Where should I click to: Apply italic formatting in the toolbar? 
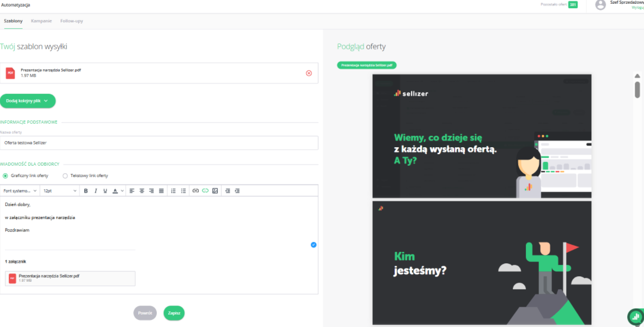point(96,191)
